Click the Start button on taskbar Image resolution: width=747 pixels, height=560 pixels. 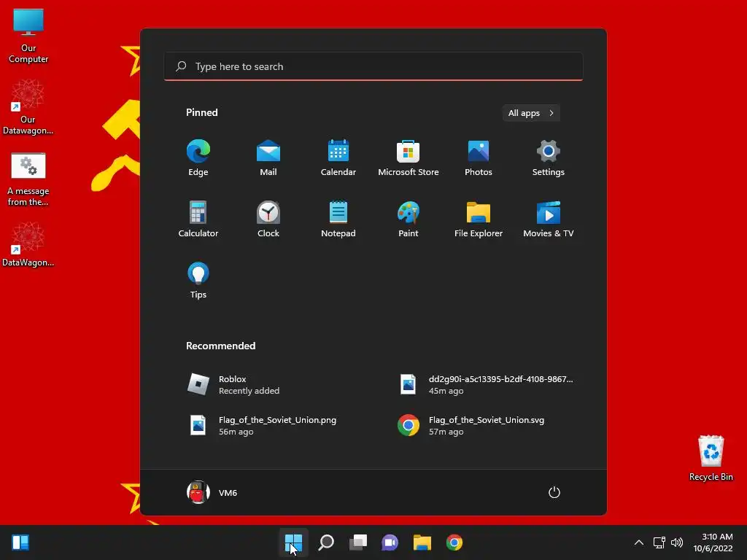click(293, 542)
